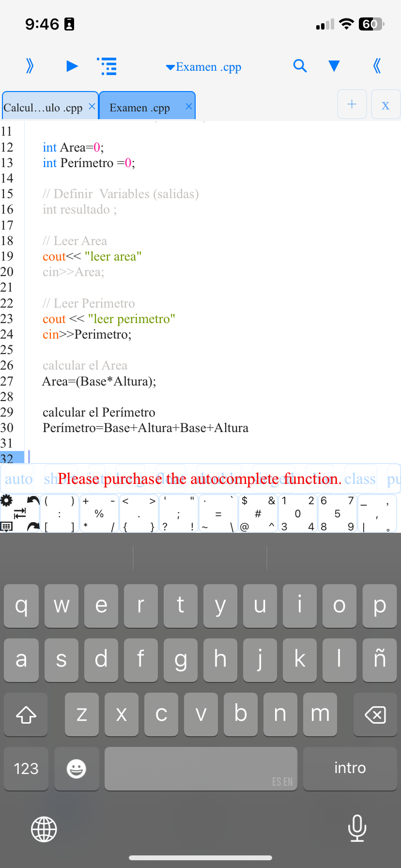The height and width of the screenshot is (868, 401).
Task: Click the settings gear above the keyboard
Action: 7,501
